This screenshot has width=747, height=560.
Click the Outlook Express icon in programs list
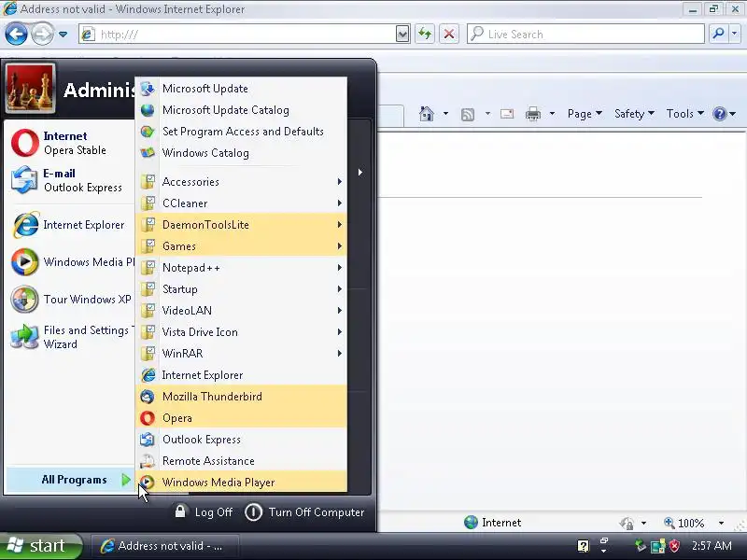click(x=148, y=440)
